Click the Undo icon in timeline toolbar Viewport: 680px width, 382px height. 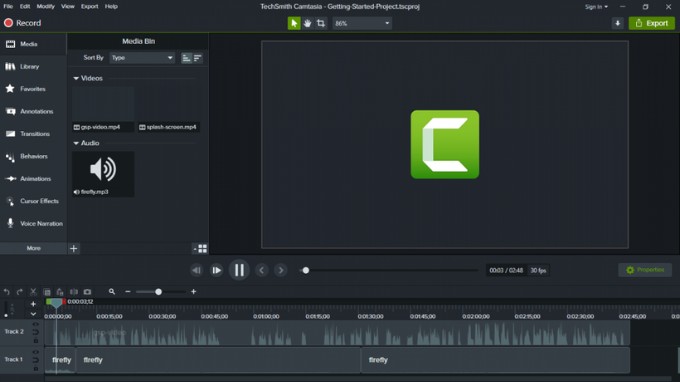coord(7,292)
